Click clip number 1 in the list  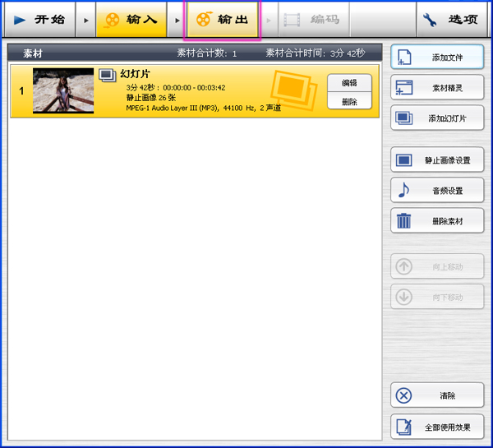pos(21,91)
